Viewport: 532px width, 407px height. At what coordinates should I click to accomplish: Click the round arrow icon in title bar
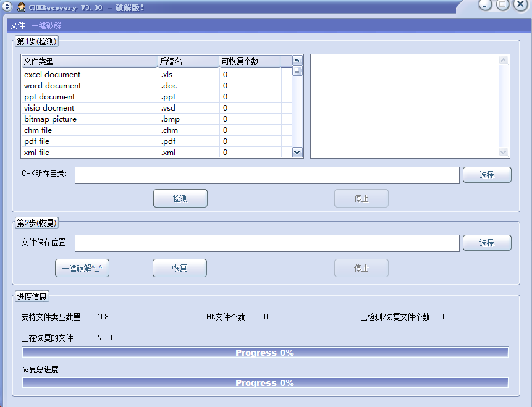6,7
